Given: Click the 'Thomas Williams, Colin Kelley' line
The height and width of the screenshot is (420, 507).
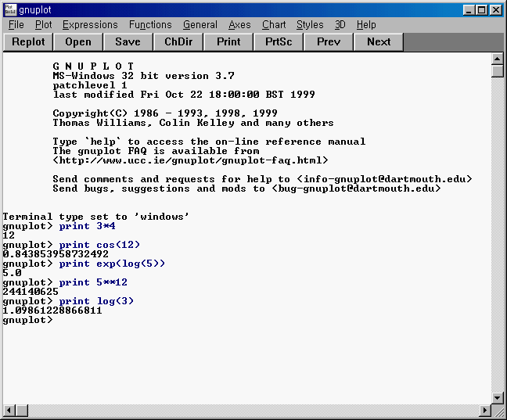Looking at the screenshot, I should point(193,123).
